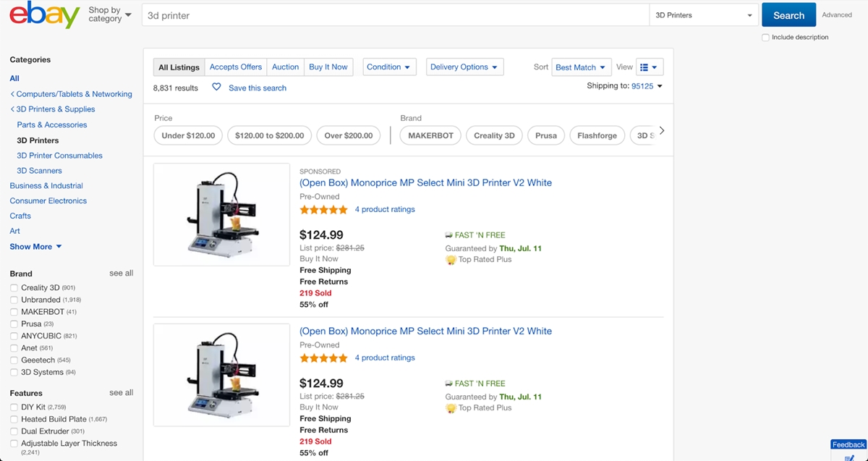Open the list view icon selector
This screenshot has width=868, height=461.
click(649, 67)
